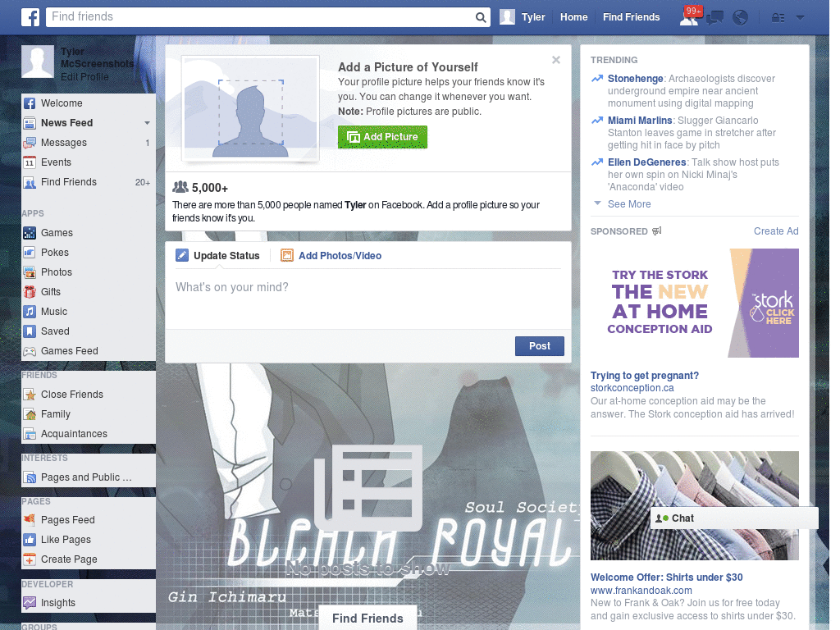The image size is (840, 630).
Task: Click the Stork conception ad image
Action: [694, 304]
